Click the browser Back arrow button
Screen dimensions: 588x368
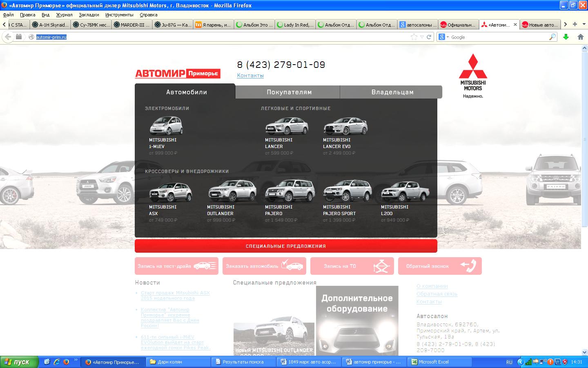(8, 37)
